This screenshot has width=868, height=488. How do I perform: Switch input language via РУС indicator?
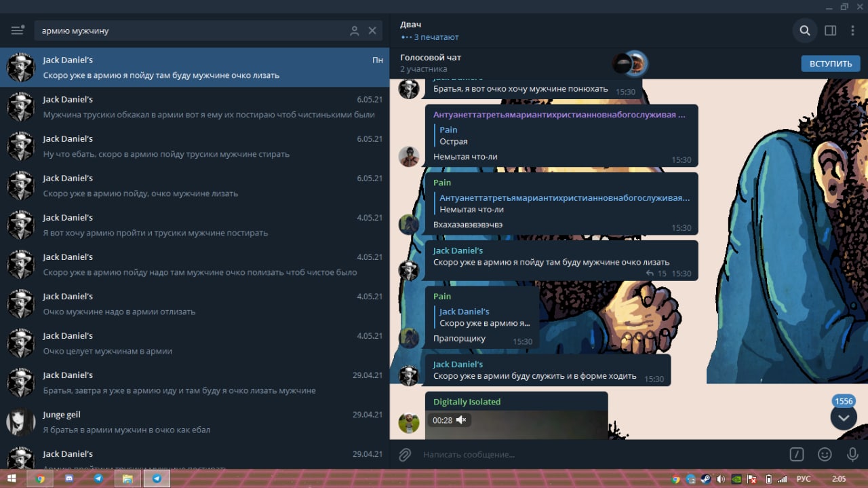pyautogui.click(x=804, y=478)
